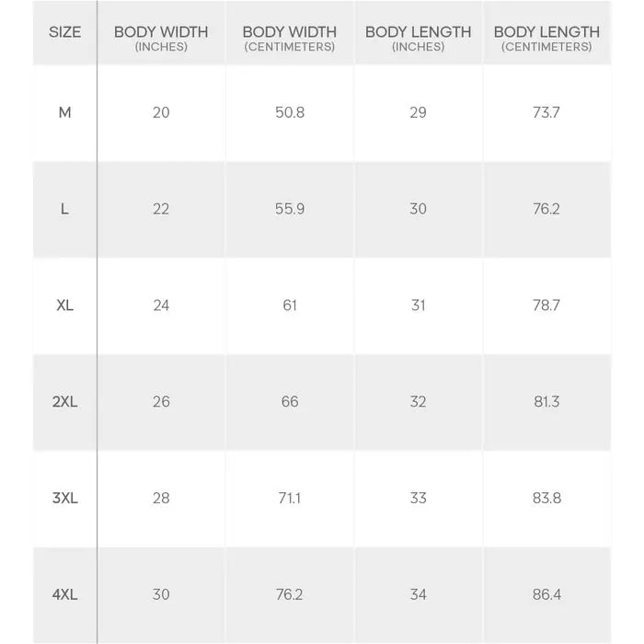Select the 3XL size row label
This screenshot has width=644, height=644.
pos(65,499)
